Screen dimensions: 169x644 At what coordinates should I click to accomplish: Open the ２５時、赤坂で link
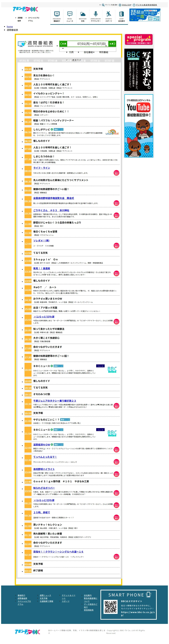(42, 512)
